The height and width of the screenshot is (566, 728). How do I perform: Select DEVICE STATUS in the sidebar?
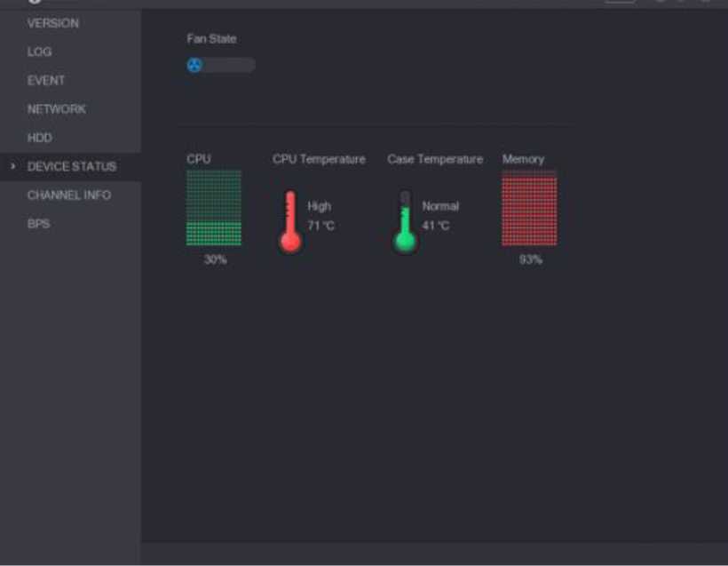pyautogui.click(x=72, y=166)
